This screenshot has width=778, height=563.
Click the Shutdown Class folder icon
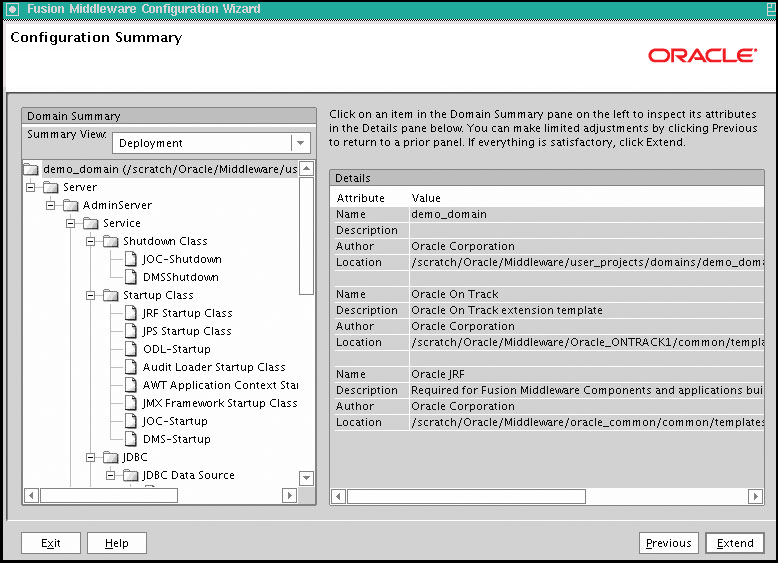point(111,242)
